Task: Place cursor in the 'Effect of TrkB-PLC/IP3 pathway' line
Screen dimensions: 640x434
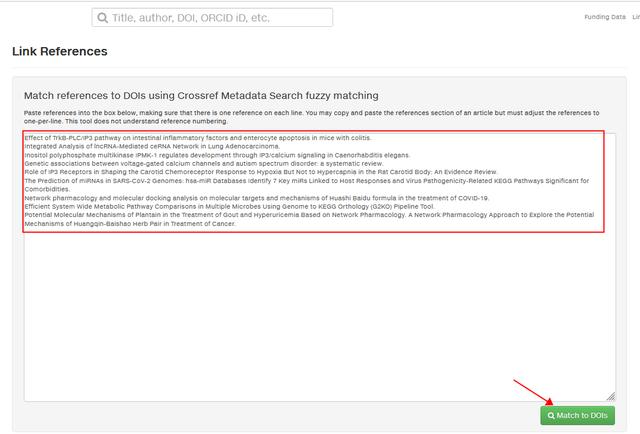Action: [198, 138]
